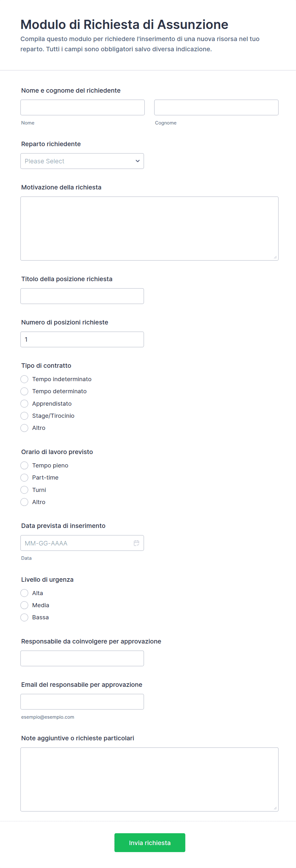Set urgency level to Alta
The height and width of the screenshot is (868, 296).
(24, 593)
